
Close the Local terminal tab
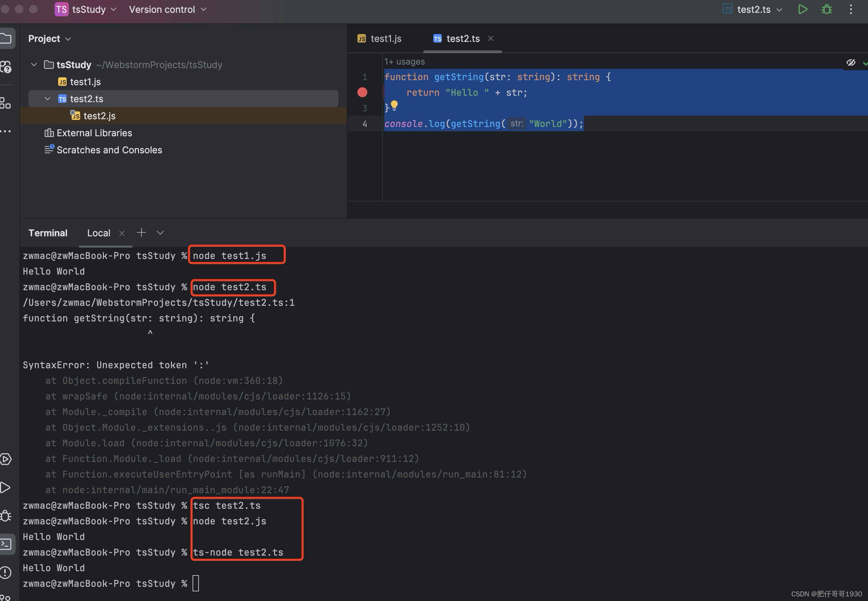point(122,233)
